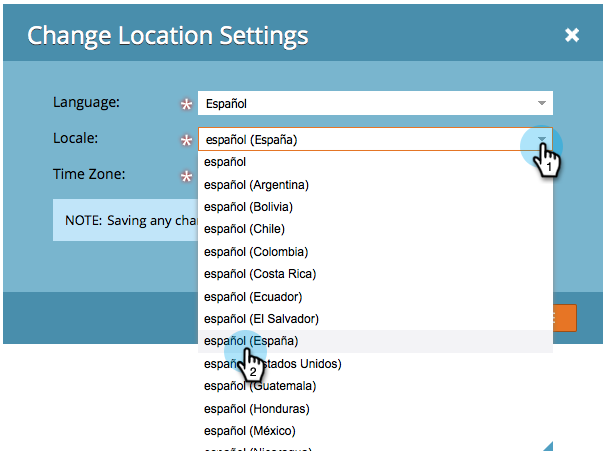Select español (México) locale

pos(375,431)
